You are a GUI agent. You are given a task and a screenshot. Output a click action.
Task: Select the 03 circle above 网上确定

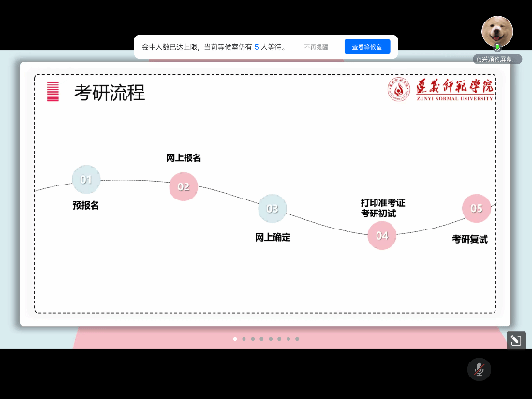tap(273, 208)
